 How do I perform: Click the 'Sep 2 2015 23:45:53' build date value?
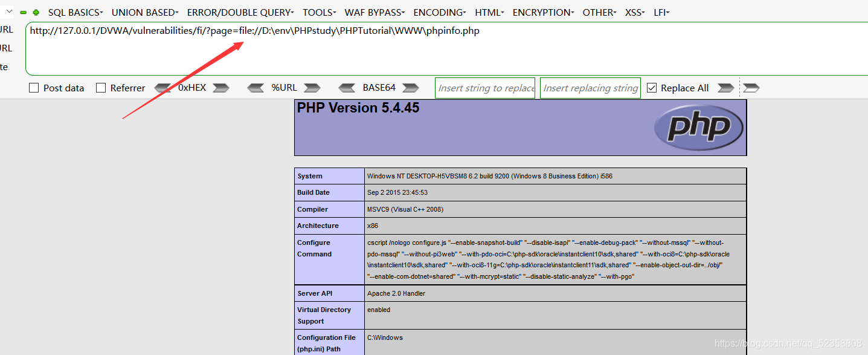(397, 192)
